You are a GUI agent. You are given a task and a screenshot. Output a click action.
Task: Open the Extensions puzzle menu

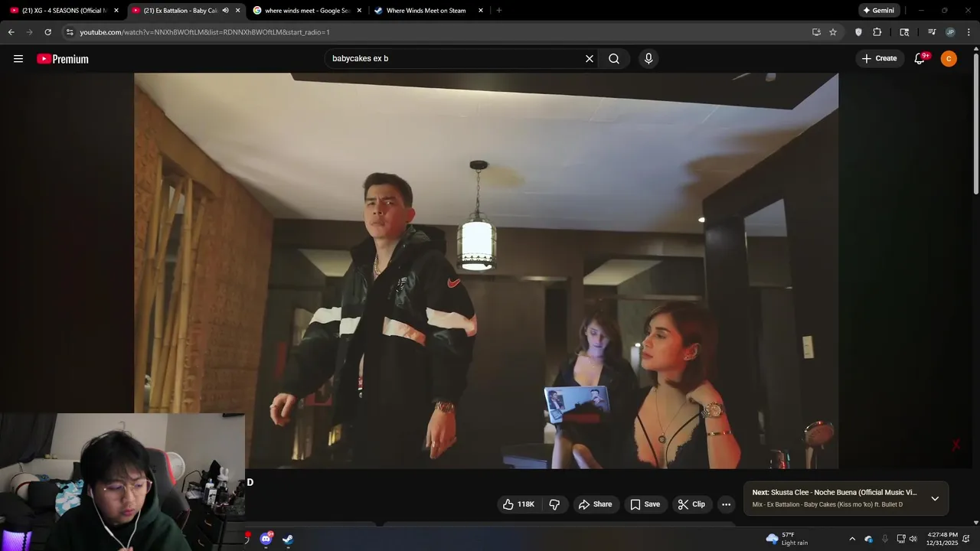tap(877, 32)
